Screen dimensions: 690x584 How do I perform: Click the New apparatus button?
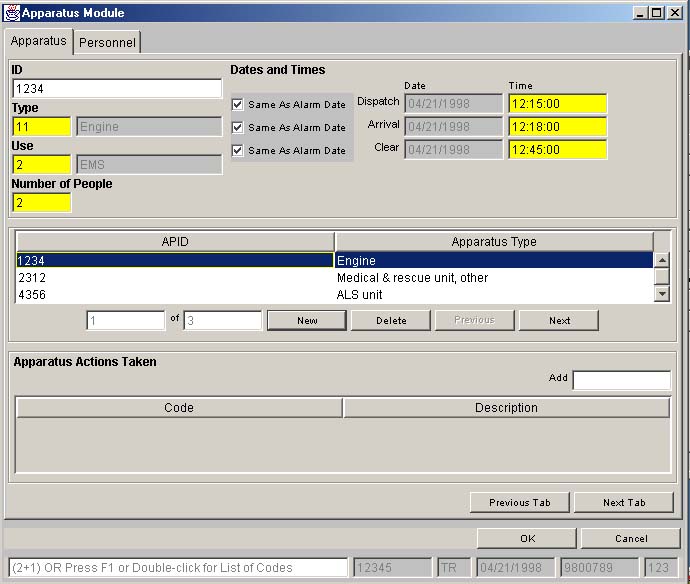click(x=307, y=321)
